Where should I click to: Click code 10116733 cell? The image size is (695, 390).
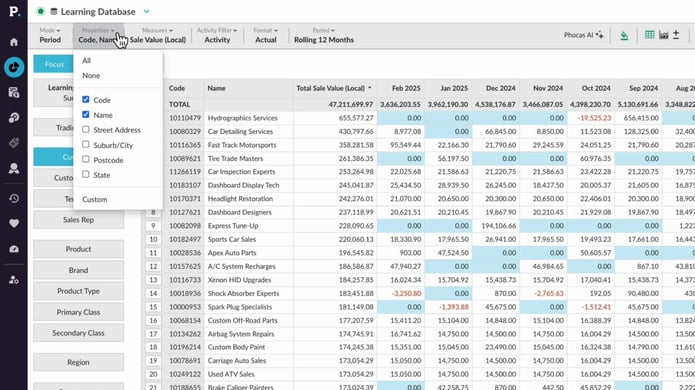click(x=185, y=280)
